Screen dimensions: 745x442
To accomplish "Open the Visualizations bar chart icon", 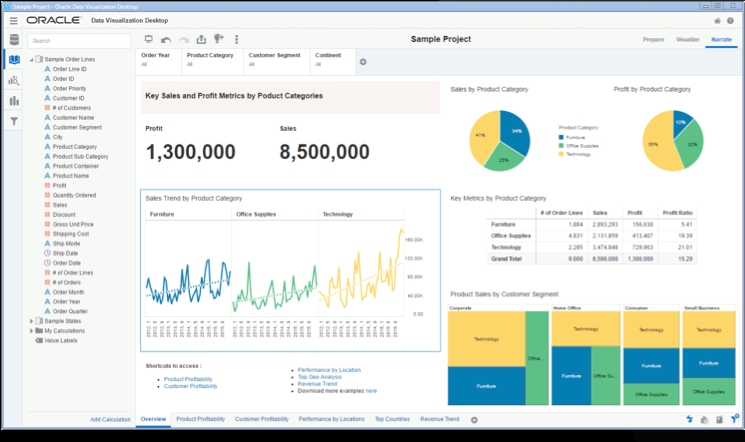I will [x=14, y=101].
